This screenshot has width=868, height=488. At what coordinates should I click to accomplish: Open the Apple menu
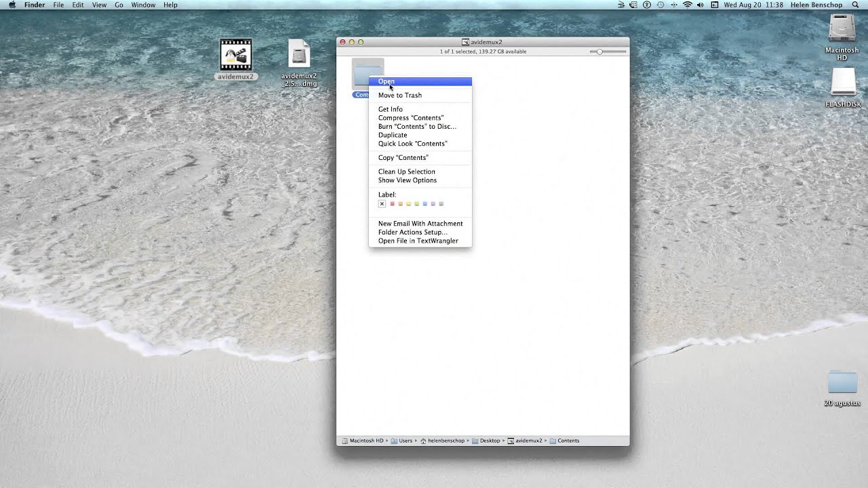tap(12, 5)
